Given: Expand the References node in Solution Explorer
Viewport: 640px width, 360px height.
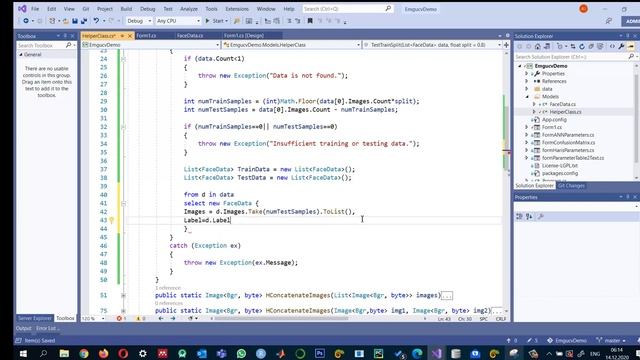Looking at the screenshot, I should point(527,81).
